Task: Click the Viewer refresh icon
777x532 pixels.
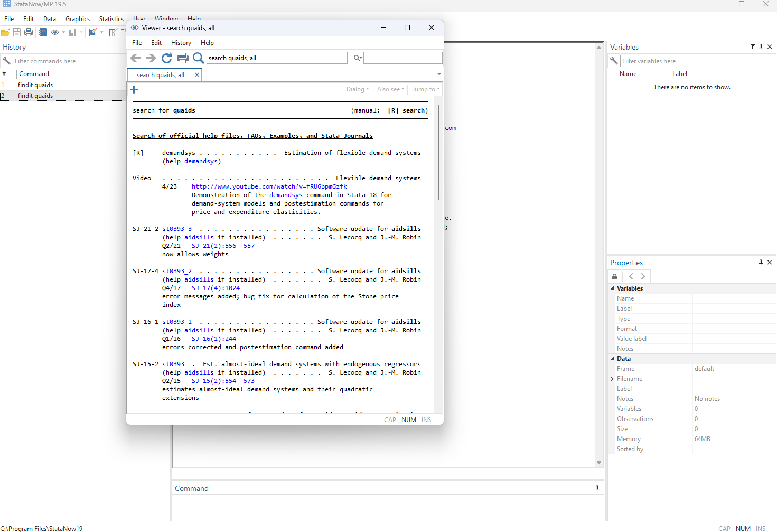Action: (x=166, y=58)
